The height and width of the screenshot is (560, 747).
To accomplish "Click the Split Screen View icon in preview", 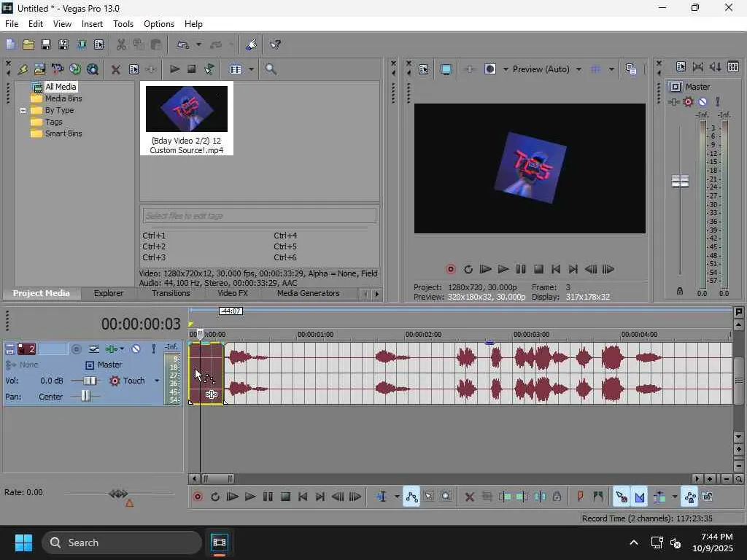I will tap(490, 69).
